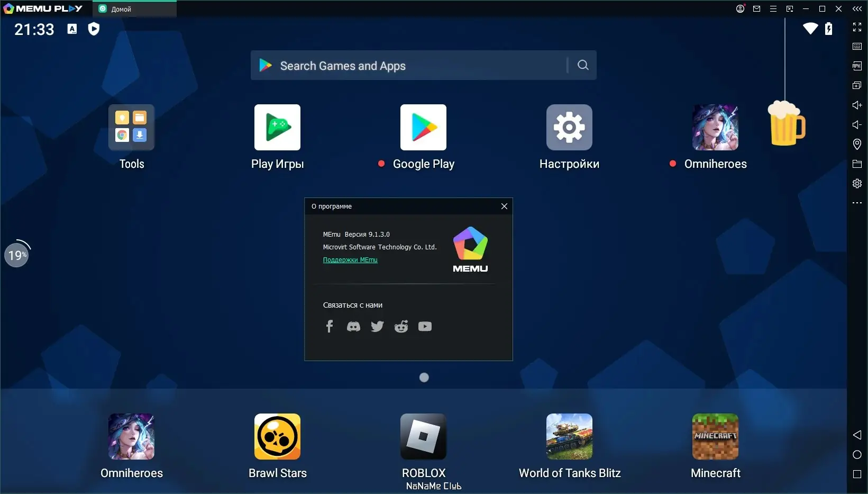Enter fullscreen mode from sidebar
This screenshot has width=868, height=494.
click(857, 27)
